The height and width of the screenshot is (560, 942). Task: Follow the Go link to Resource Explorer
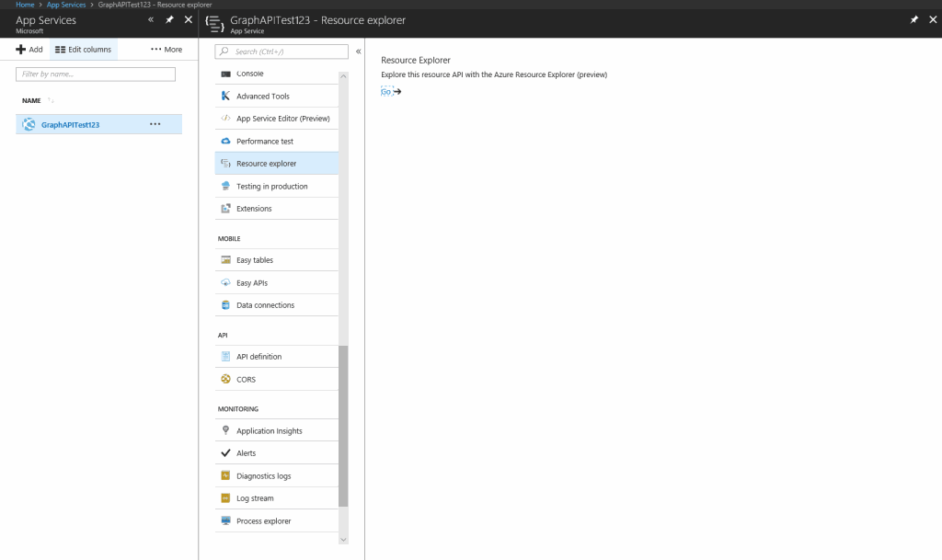(x=386, y=92)
